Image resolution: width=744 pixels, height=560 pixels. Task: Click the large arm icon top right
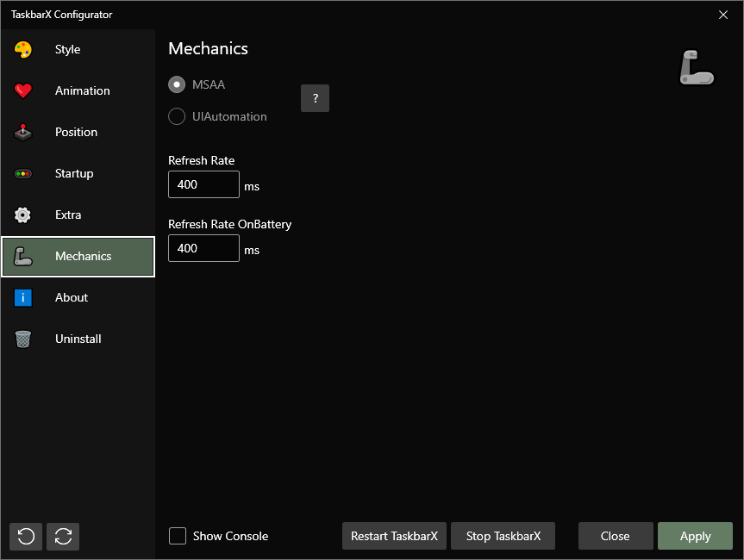coord(697,68)
